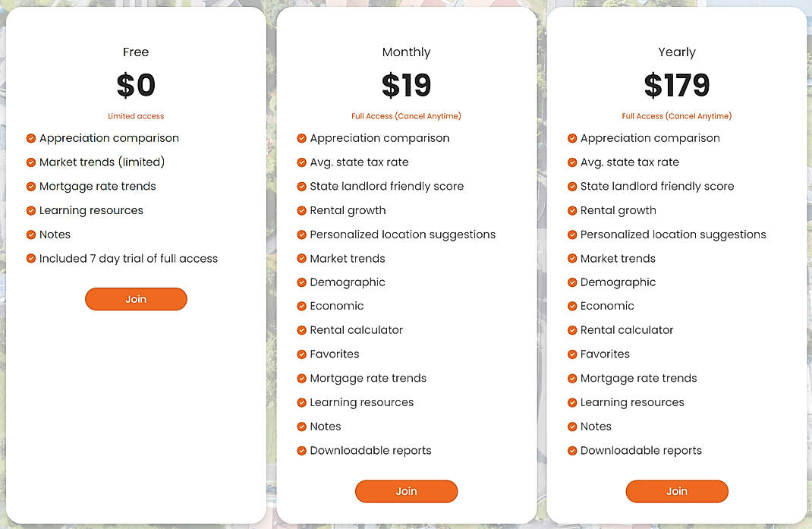Click the checkmark beside Demographic in Yearly plan
The image size is (812, 529).
coord(571,282)
